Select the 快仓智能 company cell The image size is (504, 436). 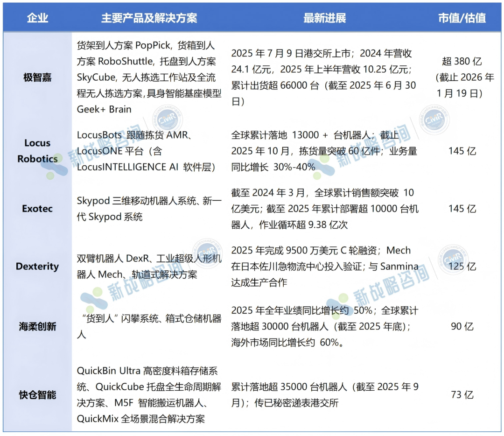click(x=37, y=395)
